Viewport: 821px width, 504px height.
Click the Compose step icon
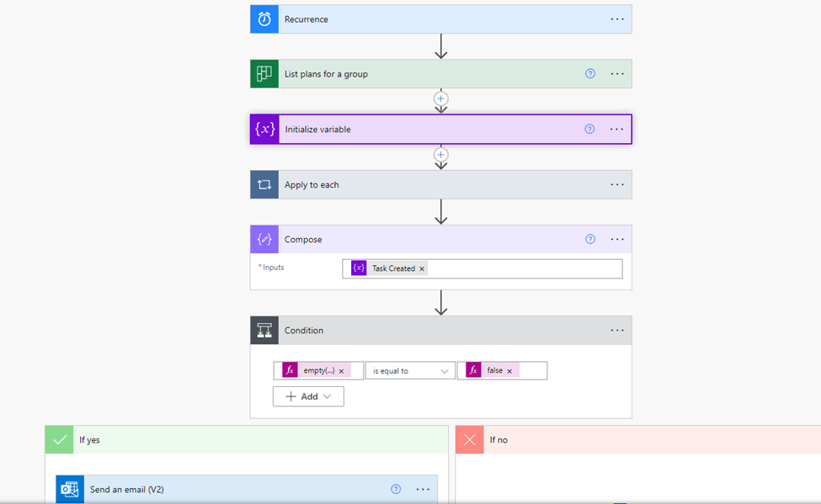[264, 239]
